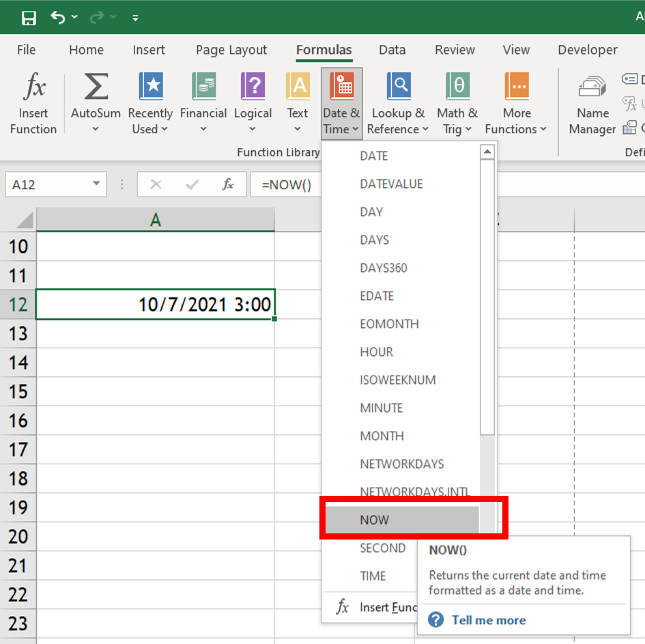Expand the Name Box dropdown arrow
This screenshot has width=645, height=644.
pos(97,184)
